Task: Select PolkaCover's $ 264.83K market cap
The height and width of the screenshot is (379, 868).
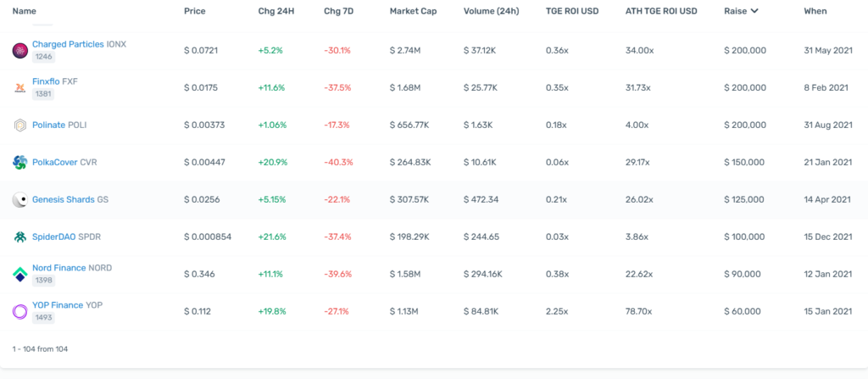Action: (x=410, y=162)
